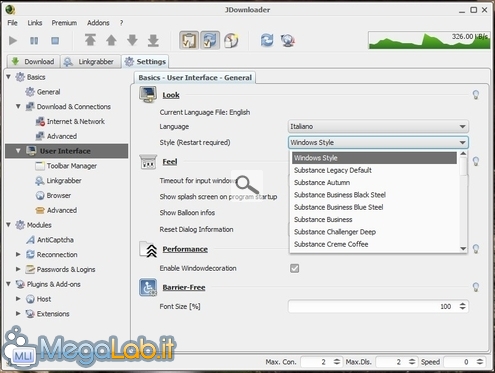Image resolution: width=495 pixels, height=373 pixels.
Task: Click the blue reconnect refresh icon
Action: click(x=267, y=40)
